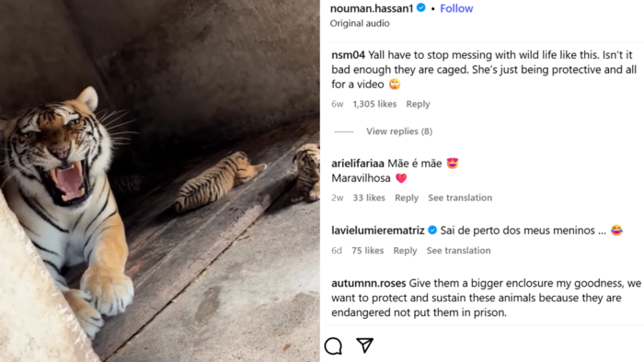Open nsm04 commenter profile
Viewport: 644px width, 362px height.
(x=348, y=55)
